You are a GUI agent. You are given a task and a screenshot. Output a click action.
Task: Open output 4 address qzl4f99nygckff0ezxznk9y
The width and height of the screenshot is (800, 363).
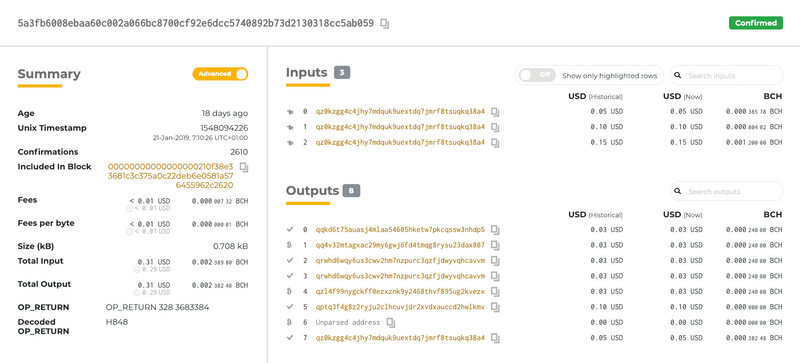[x=400, y=292]
